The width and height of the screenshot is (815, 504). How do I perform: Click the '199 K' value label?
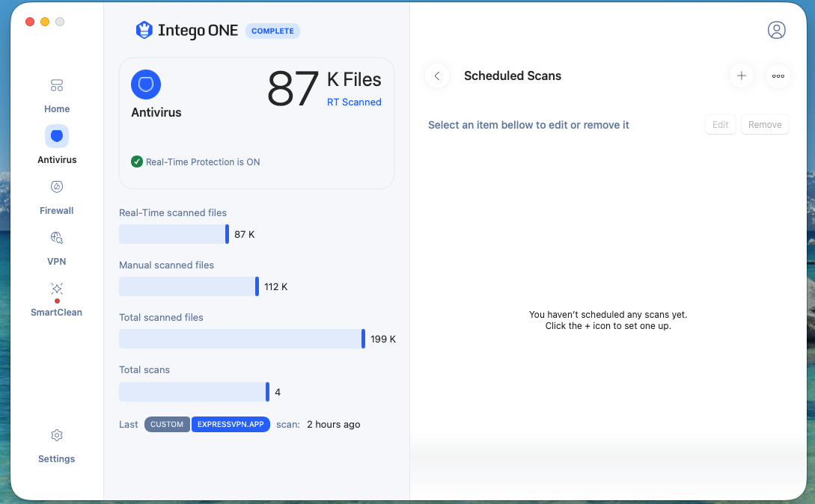[383, 339]
